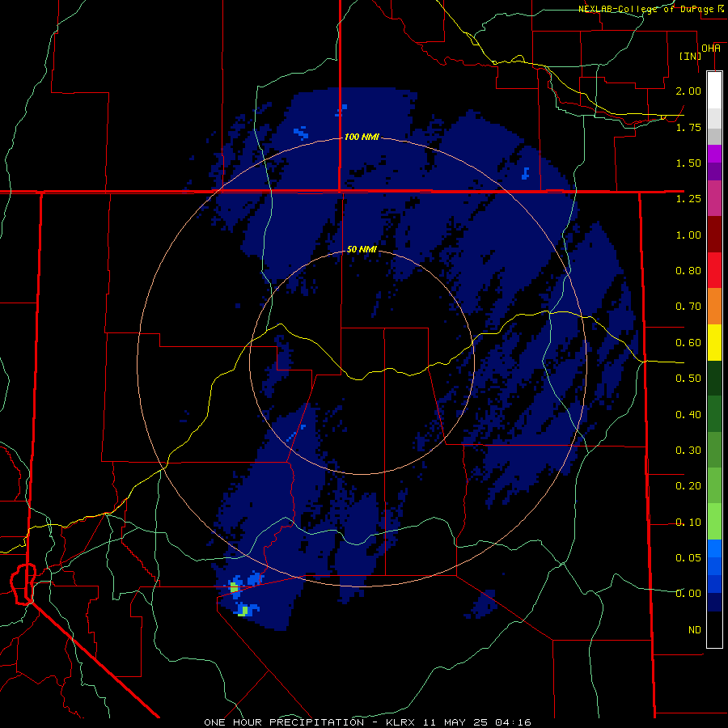Image resolution: width=728 pixels, height=728 pixels.
Task: Select the orange legend swatch
Action: (x=714, y=307)
